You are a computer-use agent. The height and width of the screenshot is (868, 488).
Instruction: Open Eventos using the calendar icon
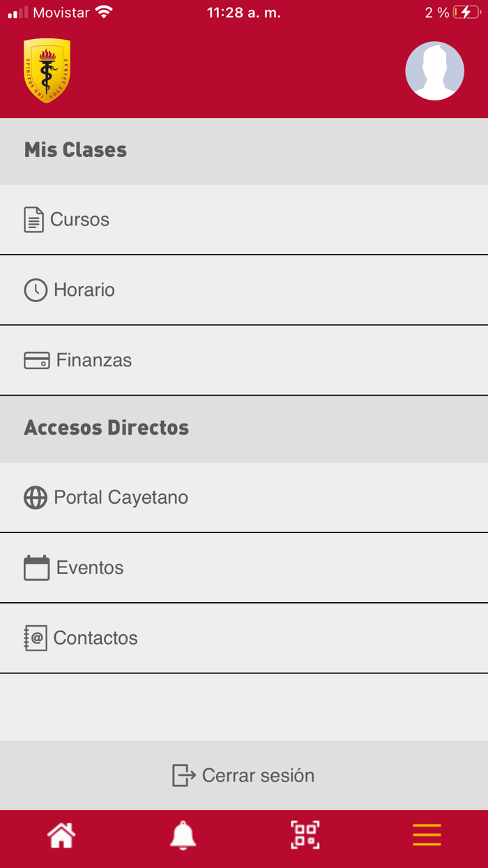(x=36, y=567)
